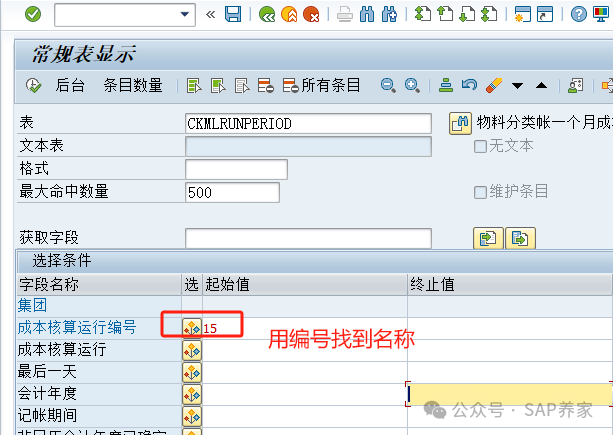
Task: Click third grey selection list icon
Action: click(x=242, y=85)
